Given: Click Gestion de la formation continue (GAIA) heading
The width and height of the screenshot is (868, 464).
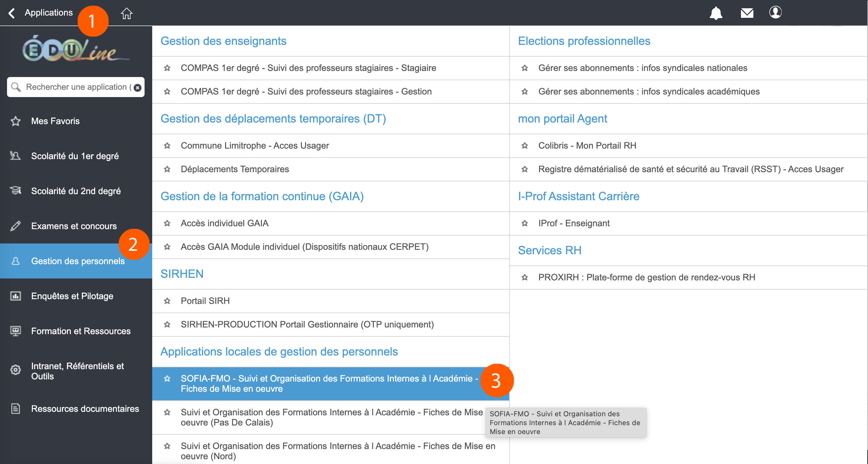Looking at the screenshot, I should [x=262, y=196].
